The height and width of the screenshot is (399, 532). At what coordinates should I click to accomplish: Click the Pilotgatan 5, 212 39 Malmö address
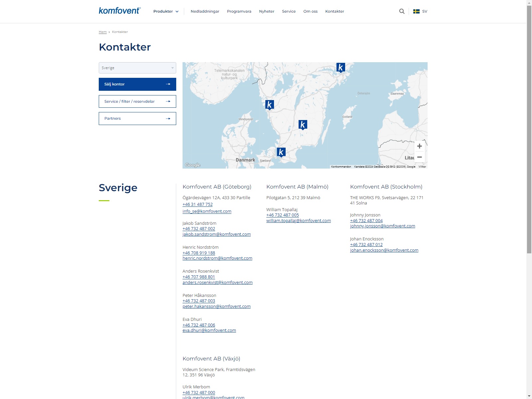[x=293, y=198]
